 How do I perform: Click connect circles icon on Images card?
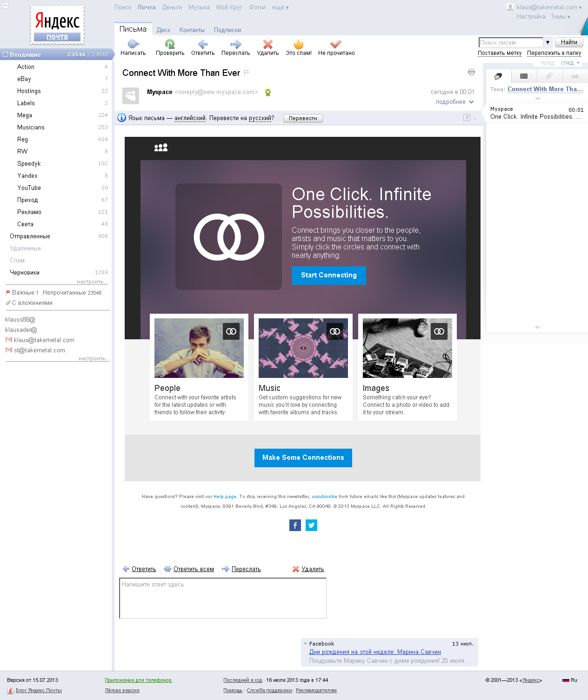coord(439,331)
